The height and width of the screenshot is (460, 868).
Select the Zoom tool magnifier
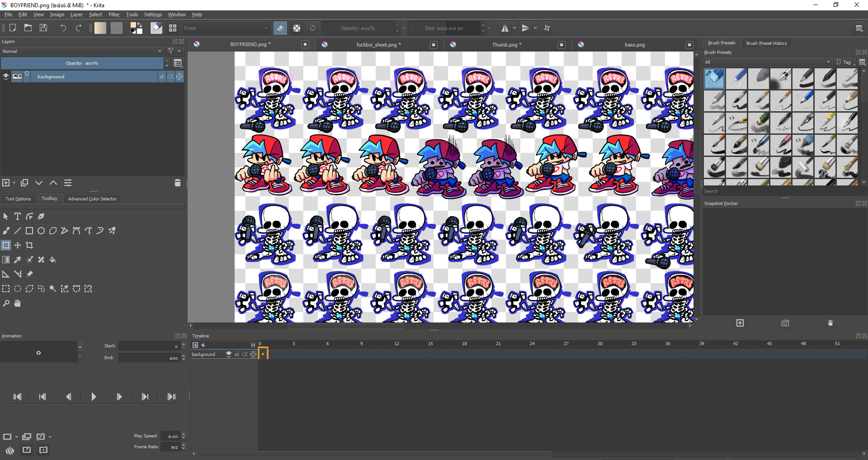tap(6, 303)
